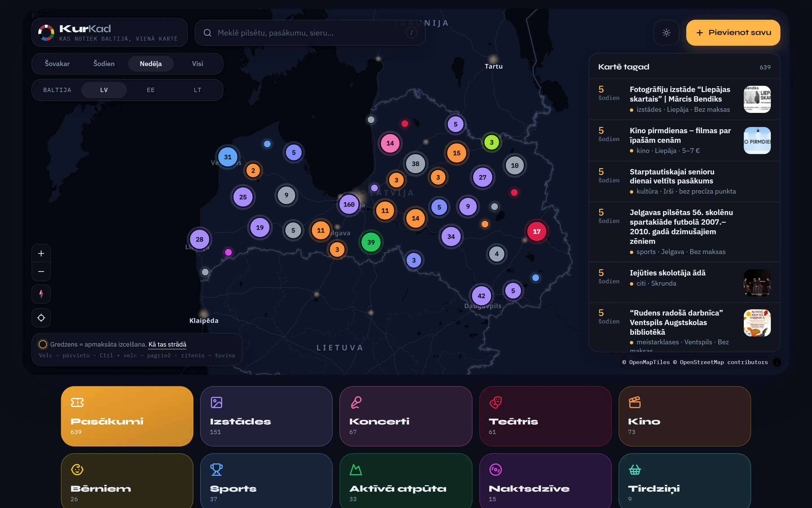Toggle light theme sun icon
The width and height of the screenshot is (812, 508).
[x=667, y=32]
